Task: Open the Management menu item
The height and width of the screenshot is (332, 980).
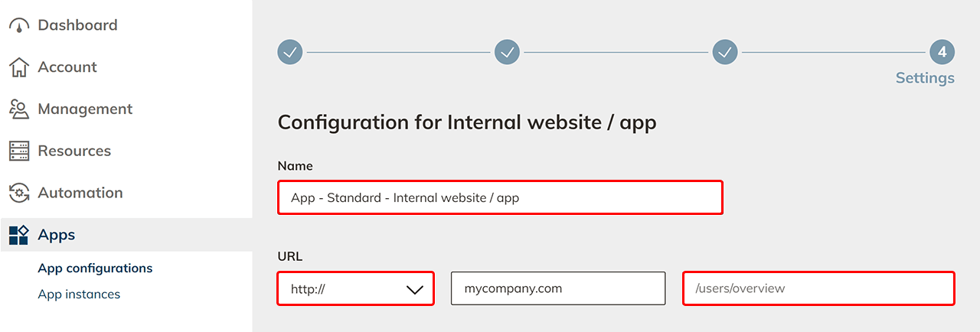Action: coord(85,109)
